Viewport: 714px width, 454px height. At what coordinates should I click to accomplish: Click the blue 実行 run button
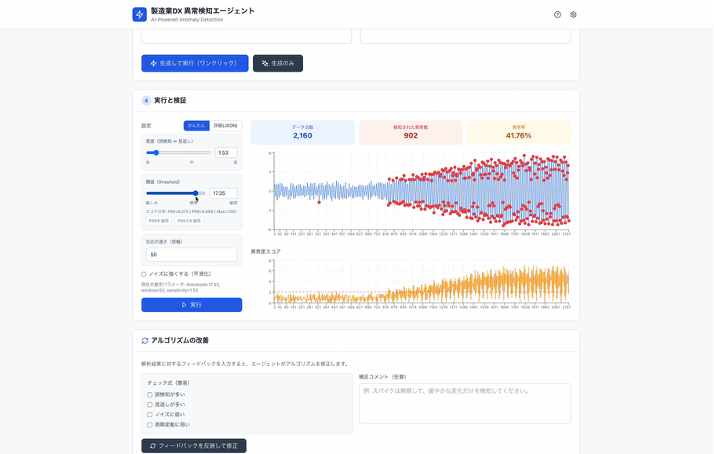click(191, 304)
